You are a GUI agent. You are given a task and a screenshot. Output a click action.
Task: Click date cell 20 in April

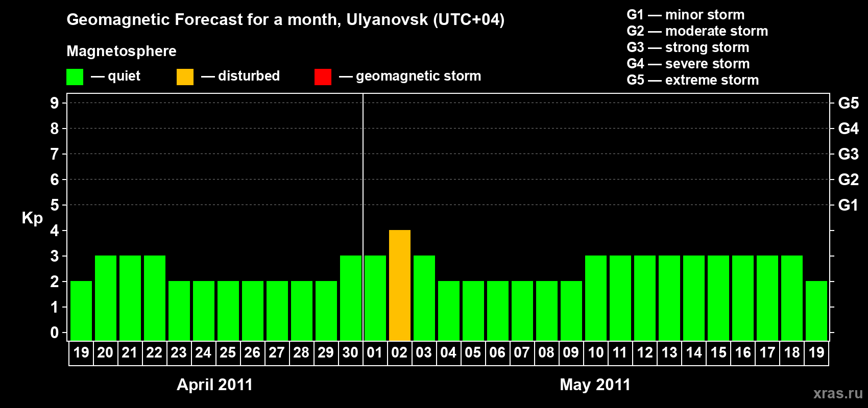[x=106, y=353]
